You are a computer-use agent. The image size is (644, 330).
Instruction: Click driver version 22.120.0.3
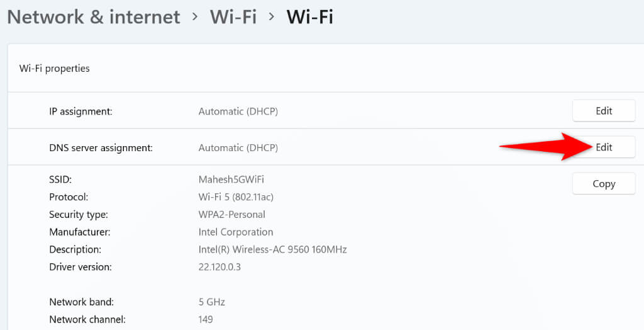[219, 267]
